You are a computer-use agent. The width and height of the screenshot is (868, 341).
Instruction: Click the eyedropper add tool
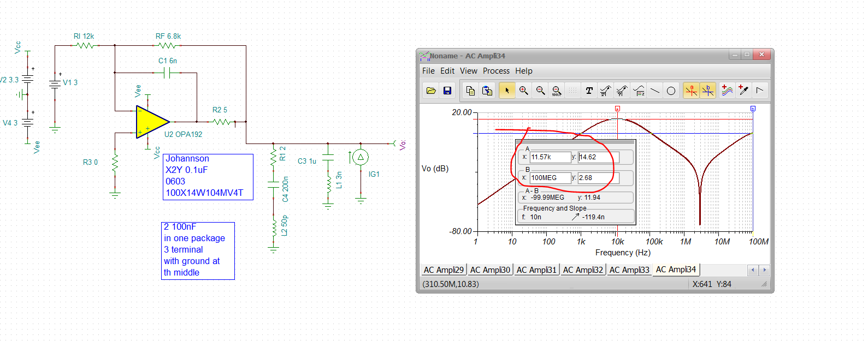pyautogui.click(x=743, y=91)
